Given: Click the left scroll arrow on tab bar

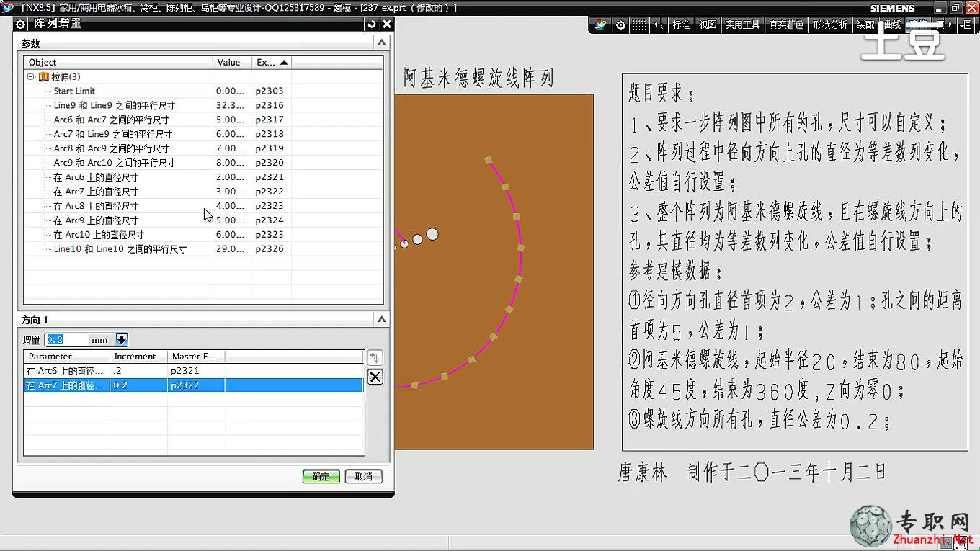Looking at the screenshot, I should (657, 24).
